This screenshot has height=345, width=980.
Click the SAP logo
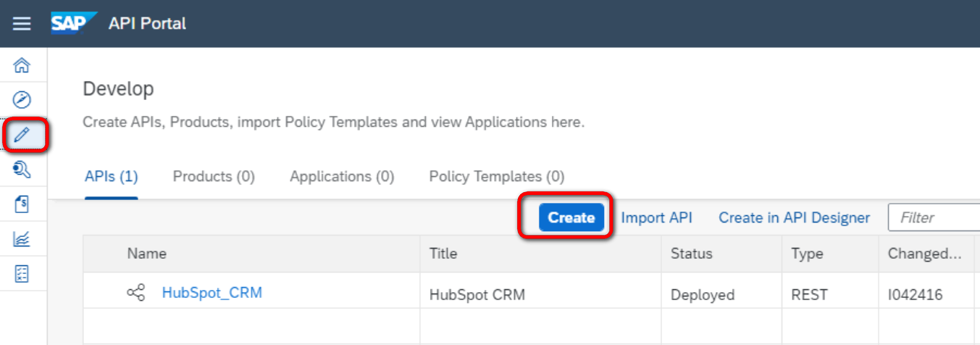69,23
